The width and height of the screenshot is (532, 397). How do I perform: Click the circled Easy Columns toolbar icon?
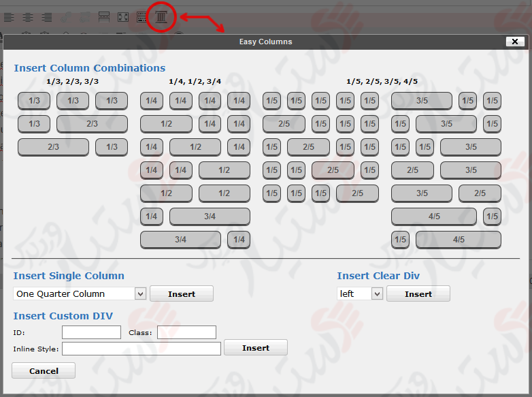(x=161, y=17)
